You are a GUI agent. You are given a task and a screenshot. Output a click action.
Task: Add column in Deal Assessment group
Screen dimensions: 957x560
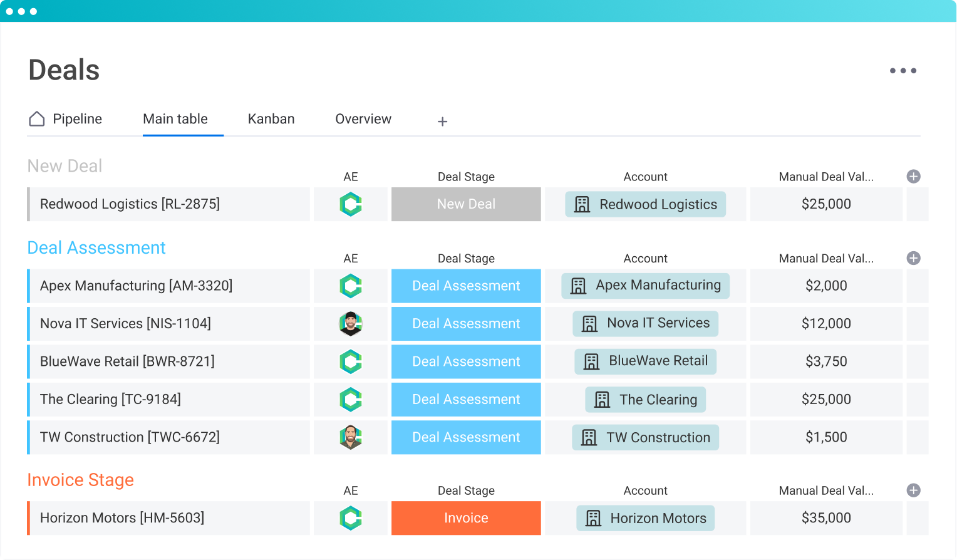(913, 258)
